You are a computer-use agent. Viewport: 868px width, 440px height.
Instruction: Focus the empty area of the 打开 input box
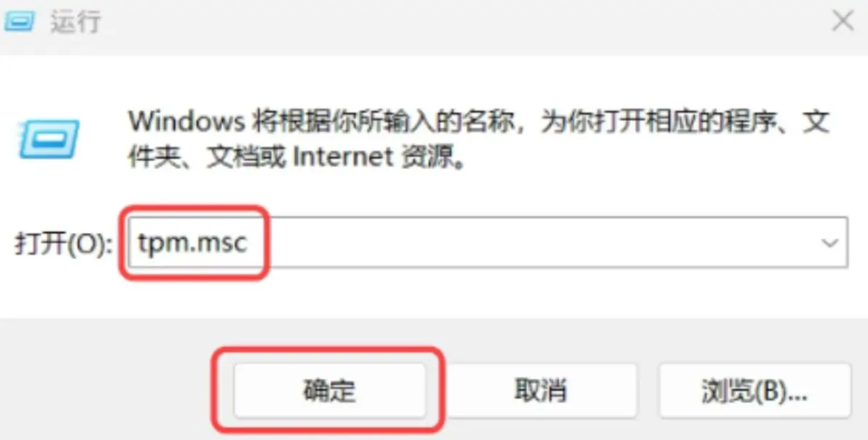(537, 242)
